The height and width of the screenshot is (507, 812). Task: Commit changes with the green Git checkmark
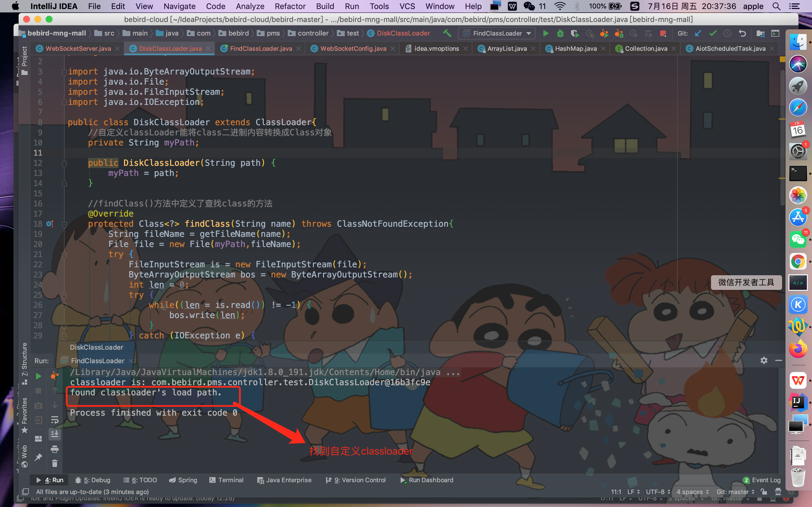click(x=713, y=33)
